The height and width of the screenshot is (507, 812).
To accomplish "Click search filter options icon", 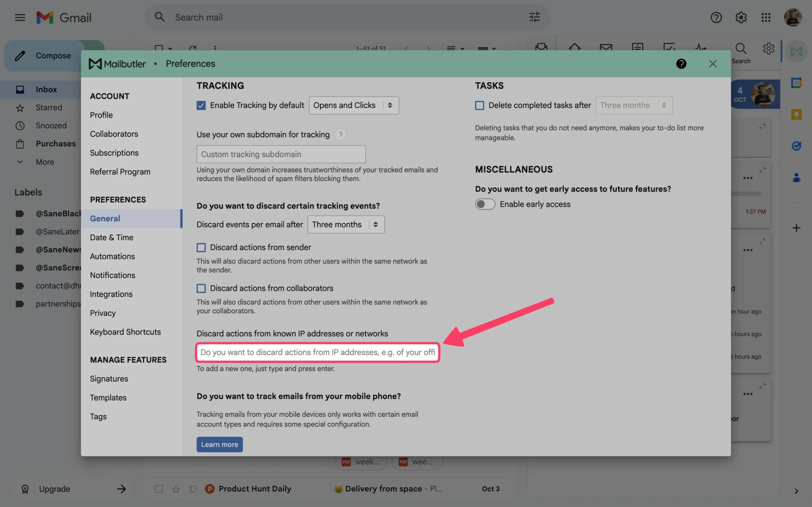I will (534, 17).
